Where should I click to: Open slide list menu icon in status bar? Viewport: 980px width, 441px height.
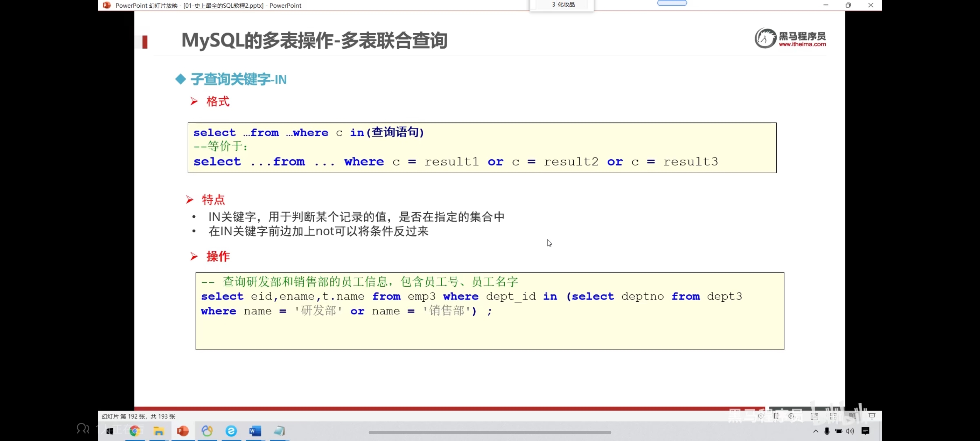tap(776, 416)
